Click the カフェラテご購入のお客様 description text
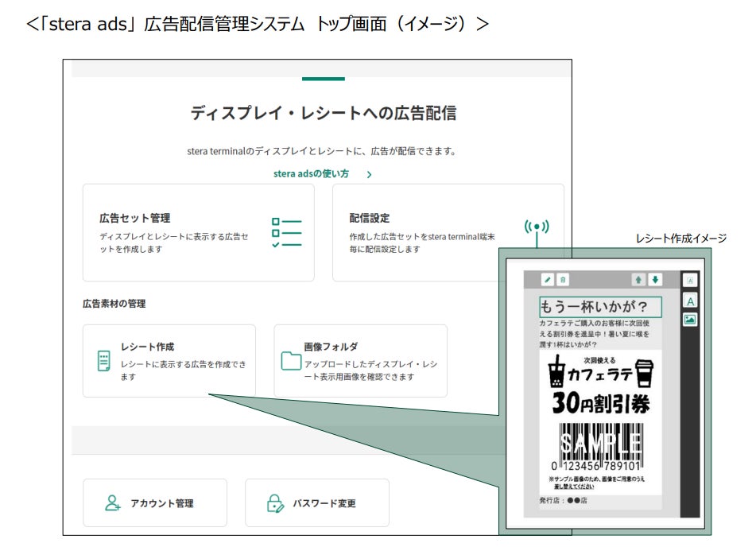The width and height of the screenshot is (756, 547). 594,334
